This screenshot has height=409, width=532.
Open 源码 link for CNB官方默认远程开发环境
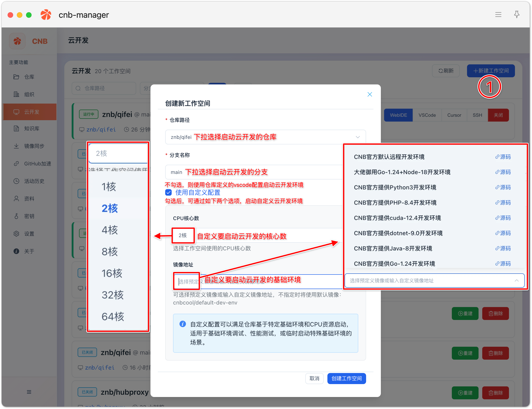click(503, 157)
